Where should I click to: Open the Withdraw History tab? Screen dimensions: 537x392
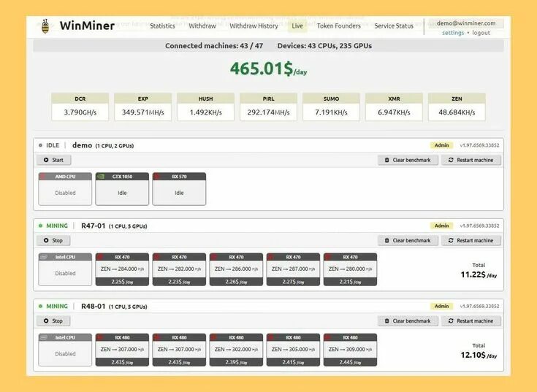coord(254,26)
